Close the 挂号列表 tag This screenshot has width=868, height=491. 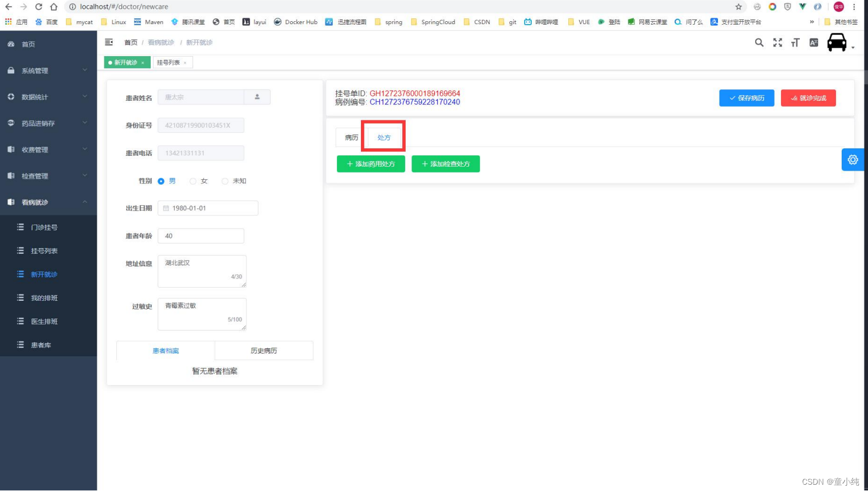(x=185, y=63)
